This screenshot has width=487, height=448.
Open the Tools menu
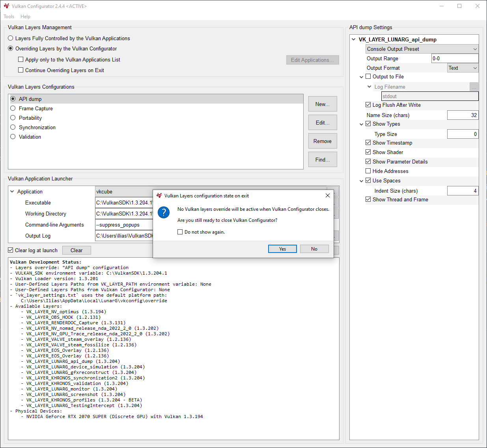(9, 17)
